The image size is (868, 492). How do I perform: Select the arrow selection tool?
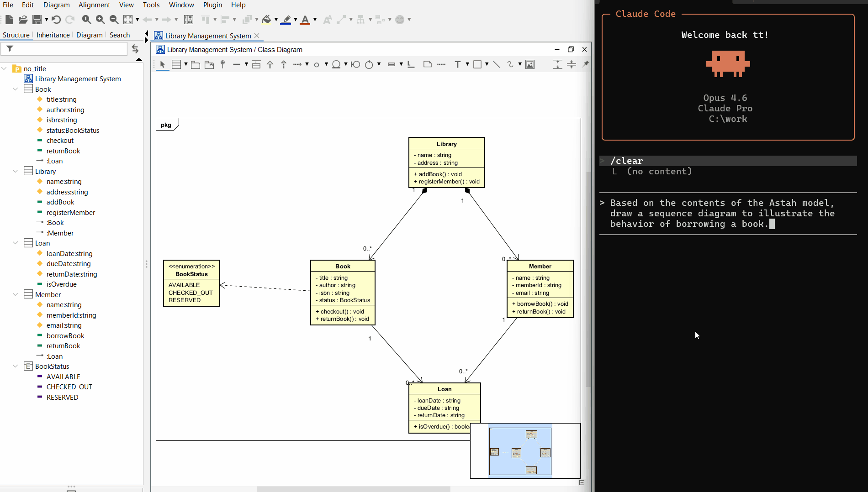163,64
